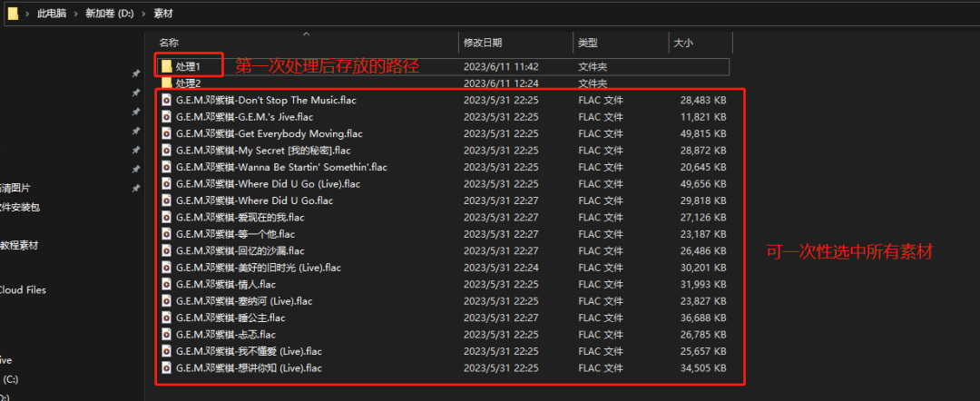Click the Where Did U Go.flac file icon
This screenshot has width=980, height=401.
click(166, 200)
